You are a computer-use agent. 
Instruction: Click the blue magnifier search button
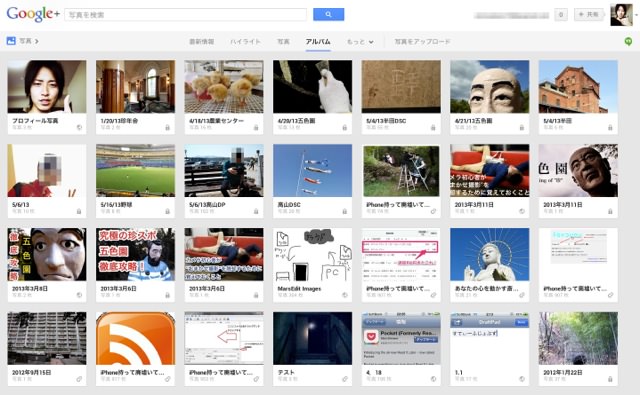pyautogui.click(x=329, y=14)
